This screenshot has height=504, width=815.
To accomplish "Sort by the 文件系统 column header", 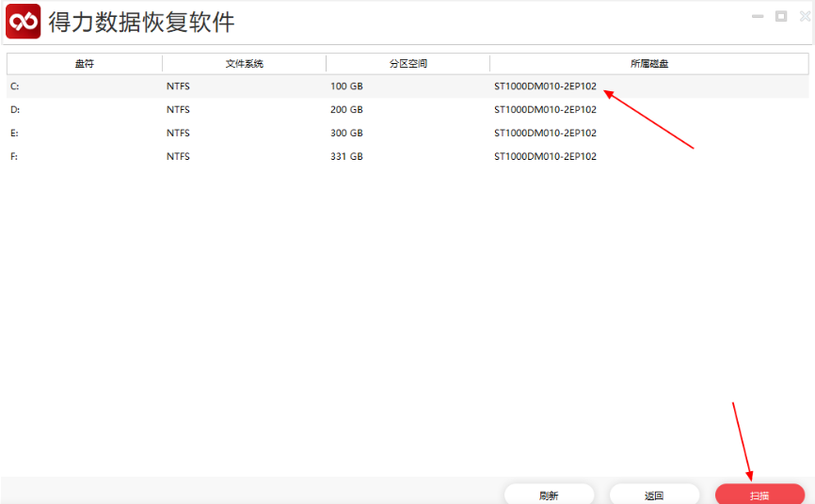I will point(245,64).
